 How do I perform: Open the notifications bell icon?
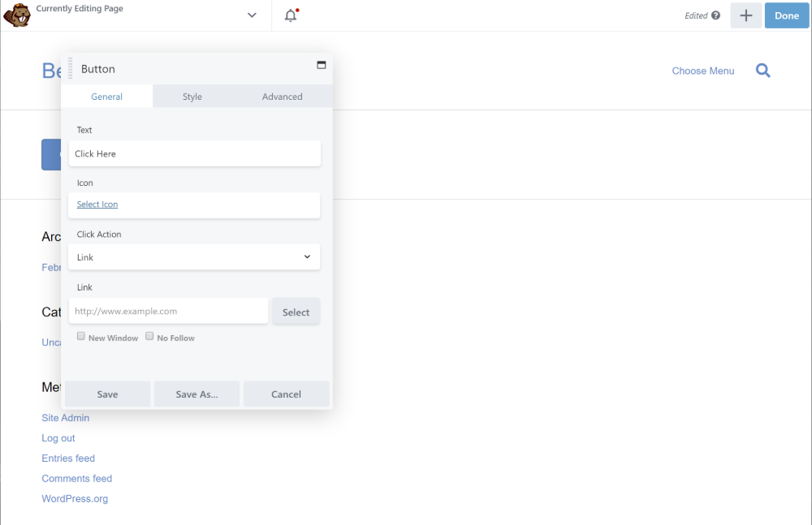(x=291, y=15)
